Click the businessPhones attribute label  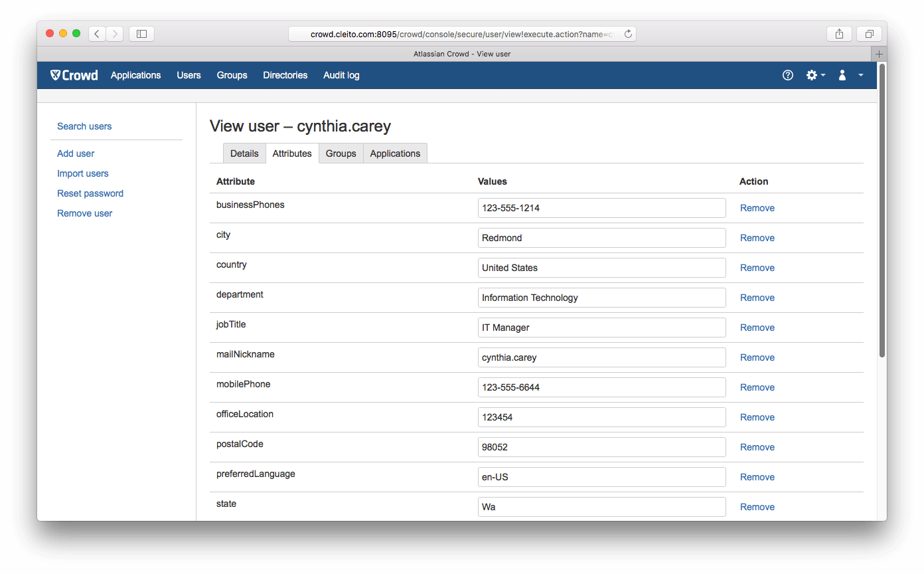(x=250, y=205)
